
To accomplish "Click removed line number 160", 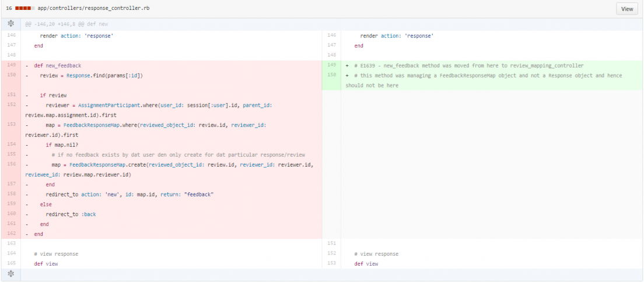I will click(11, 214).
